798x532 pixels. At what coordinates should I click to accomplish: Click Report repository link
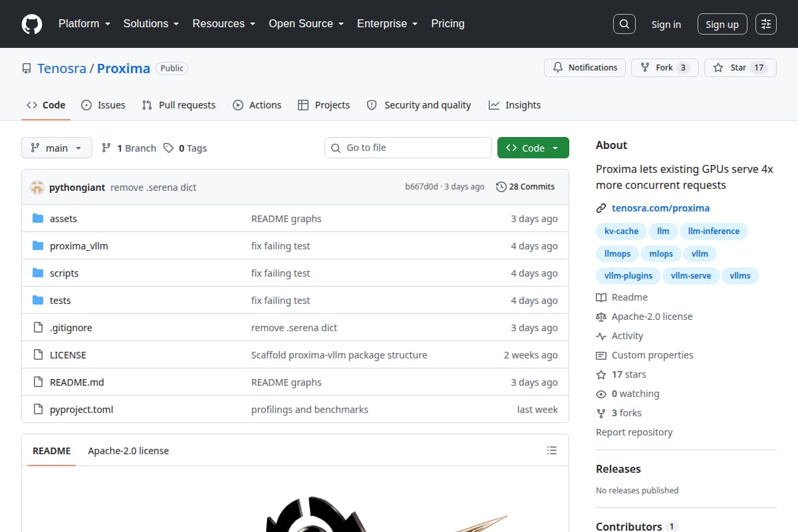(x=634, y=432)
